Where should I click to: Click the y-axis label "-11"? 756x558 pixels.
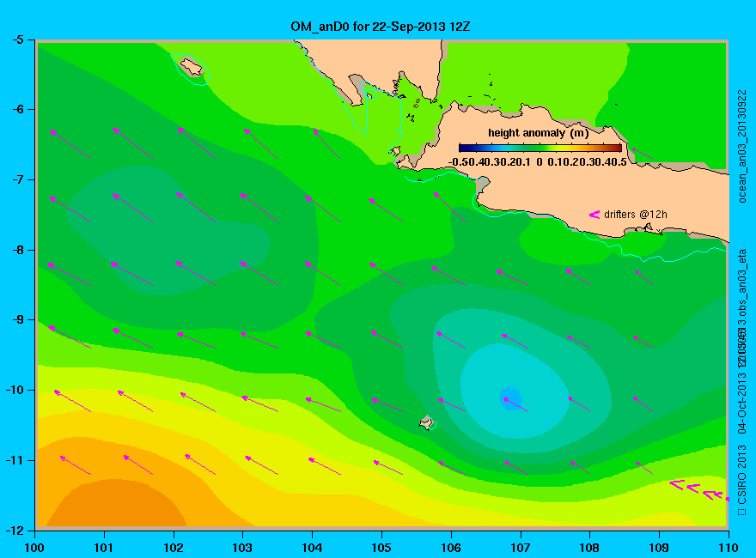pyautogui.click(x=14, y=461)
